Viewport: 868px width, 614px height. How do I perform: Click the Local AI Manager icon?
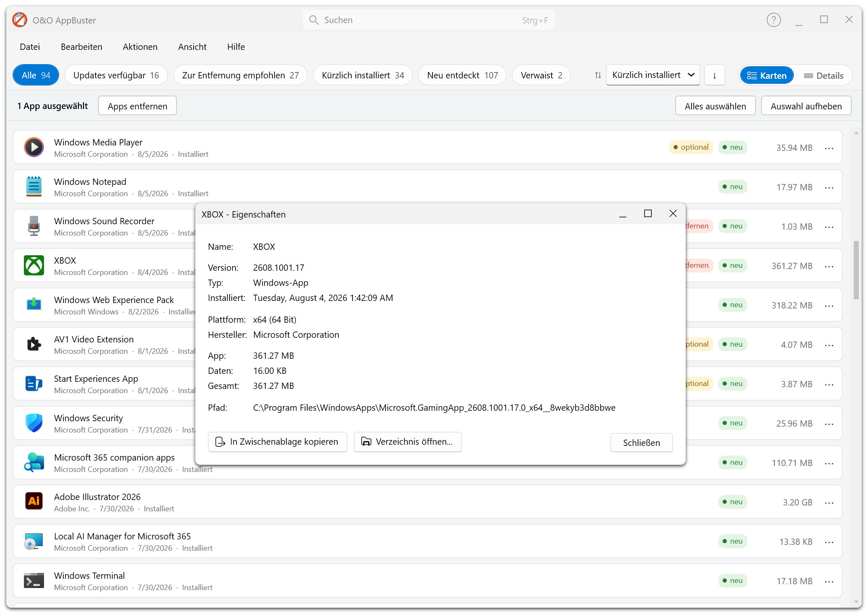pyautogui.click(x=34, y=541)
